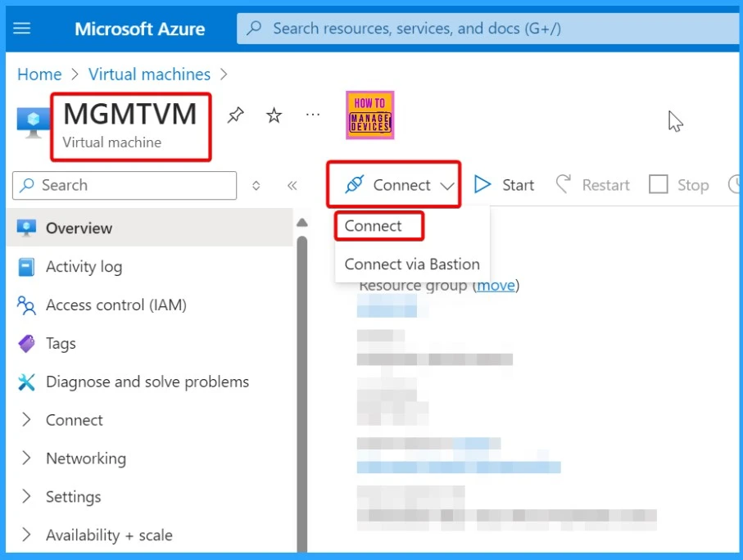This screenshot has height=560, width=743.
Task: Go to the Home breadcrumb
Action: (x=39, y=75)
